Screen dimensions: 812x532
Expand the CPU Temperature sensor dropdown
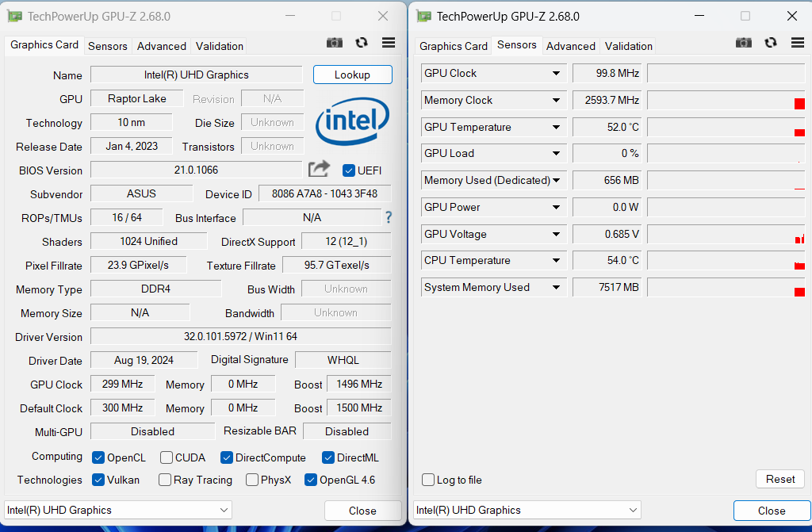click(x=556, y=261)
